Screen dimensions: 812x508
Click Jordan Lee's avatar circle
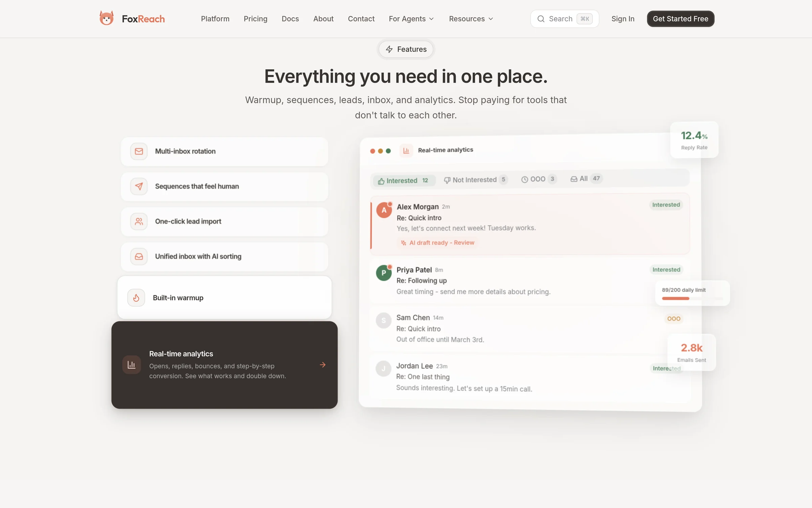click(x=384, y=368)
